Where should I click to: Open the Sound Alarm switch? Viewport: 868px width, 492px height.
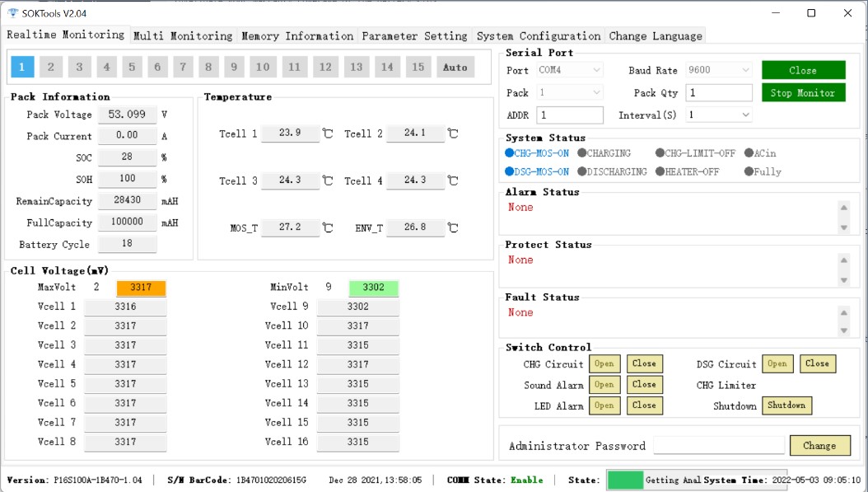(x=604, y=385)
